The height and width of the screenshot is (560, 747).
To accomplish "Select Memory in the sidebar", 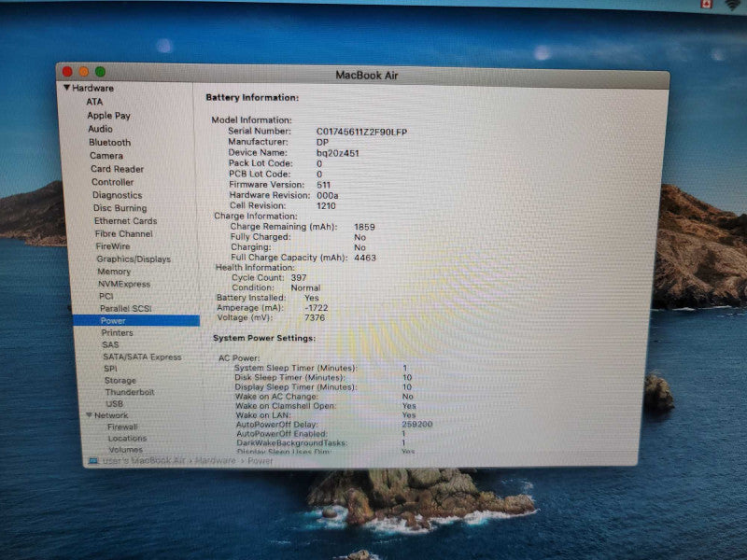I will pyautogui.click(x=114, y=272).
